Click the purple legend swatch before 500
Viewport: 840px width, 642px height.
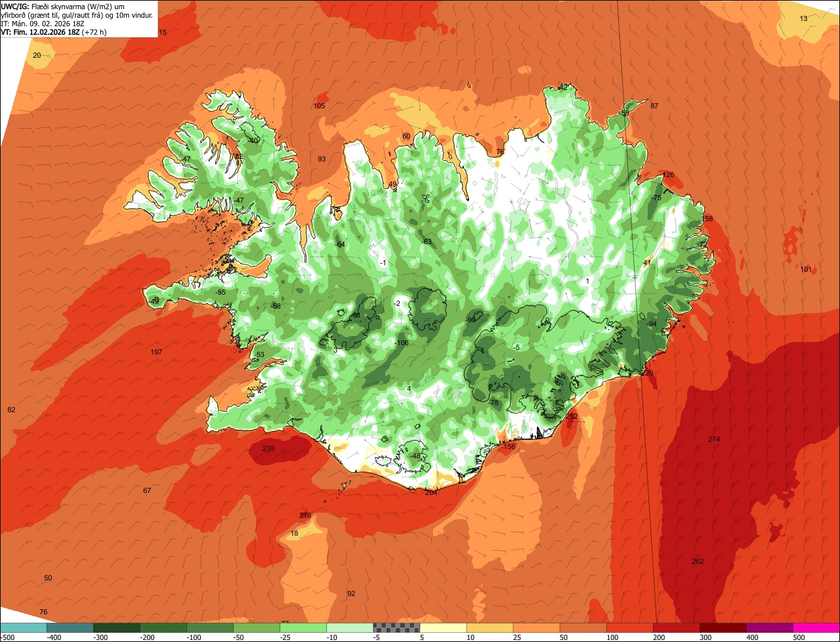tap(770, 628)
